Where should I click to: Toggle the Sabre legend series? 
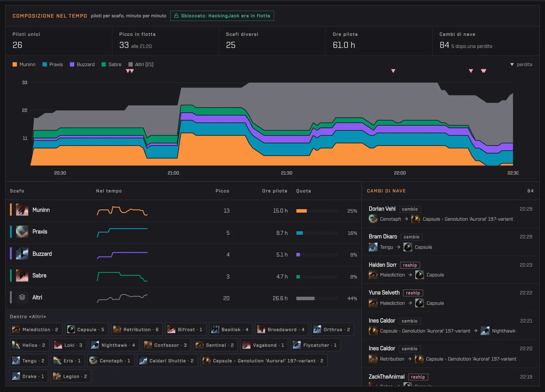click(x=111, y=64)
